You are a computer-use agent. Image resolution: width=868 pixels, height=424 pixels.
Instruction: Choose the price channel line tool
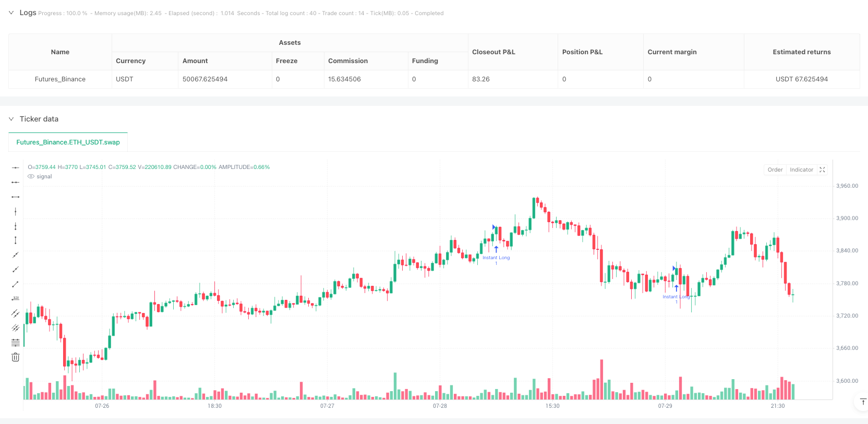tap(16, 328)
